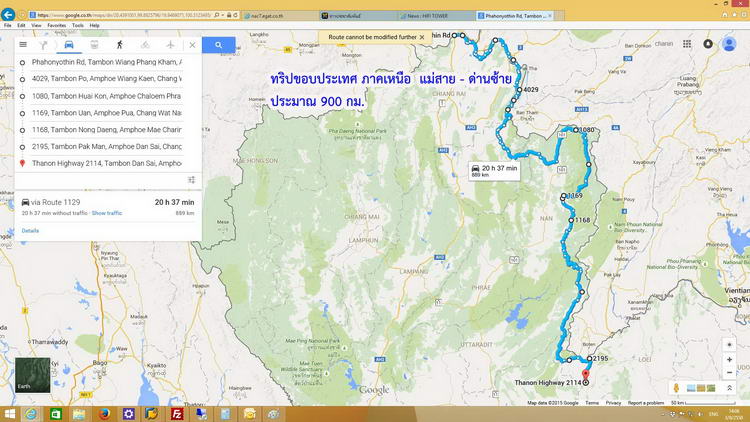The height and width of the screenshot is (422, 750).
Task: Open the Edit menu
Action: tap(22, 25)
